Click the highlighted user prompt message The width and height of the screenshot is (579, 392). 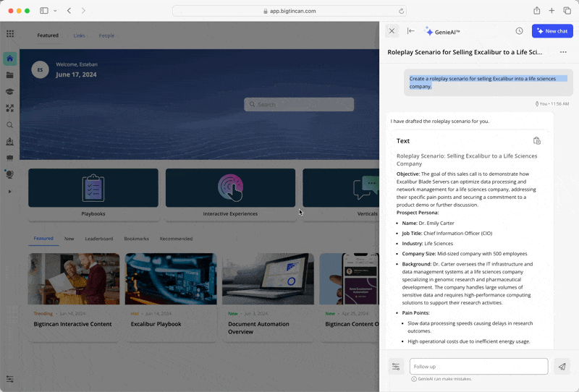click(x=488, y=82)
